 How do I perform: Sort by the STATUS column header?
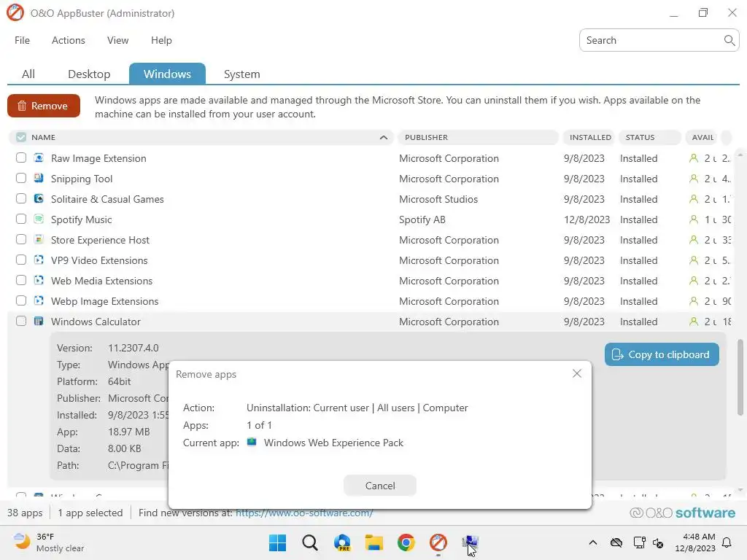pyautogui.click(x=650, y=137)
